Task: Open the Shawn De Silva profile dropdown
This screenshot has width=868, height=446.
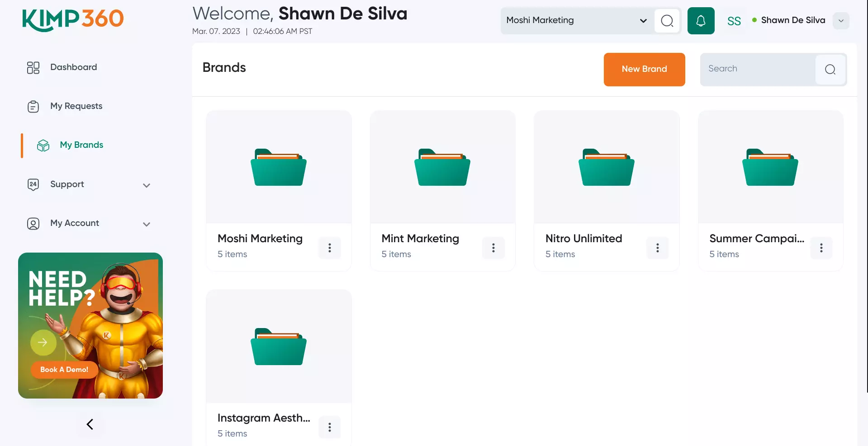Action: [840, 21]
